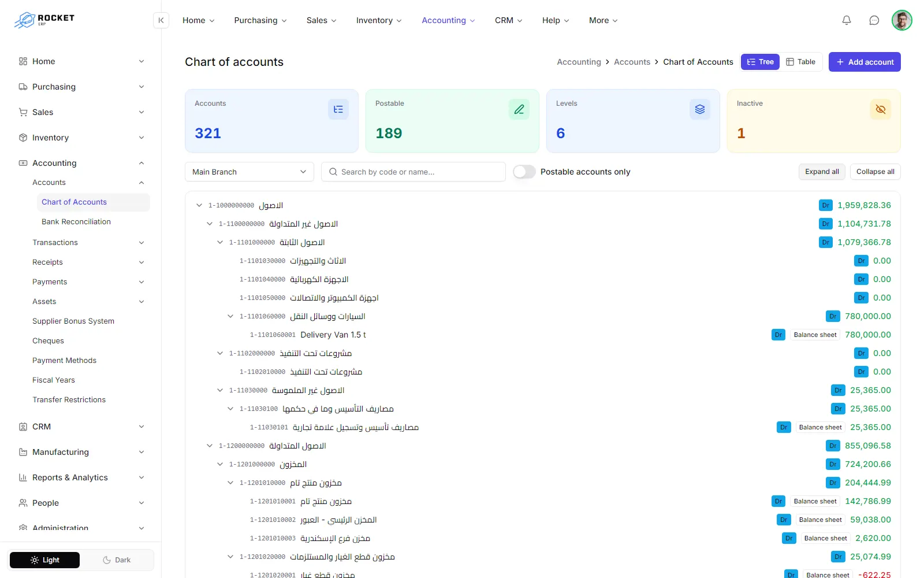Click the Manufacturing sidebar factory icon
The height and width of the screenshot is (578, 924).
pos(23,452)
